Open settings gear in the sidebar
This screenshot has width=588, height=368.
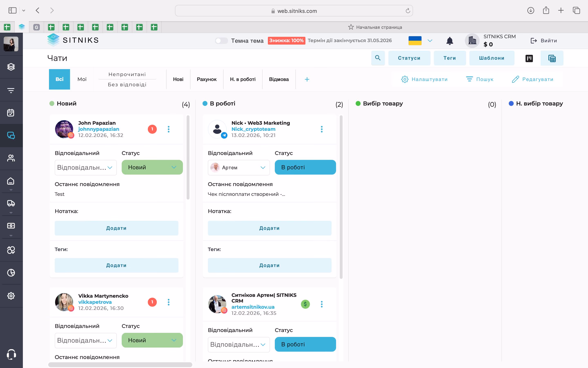click(11, 296)
